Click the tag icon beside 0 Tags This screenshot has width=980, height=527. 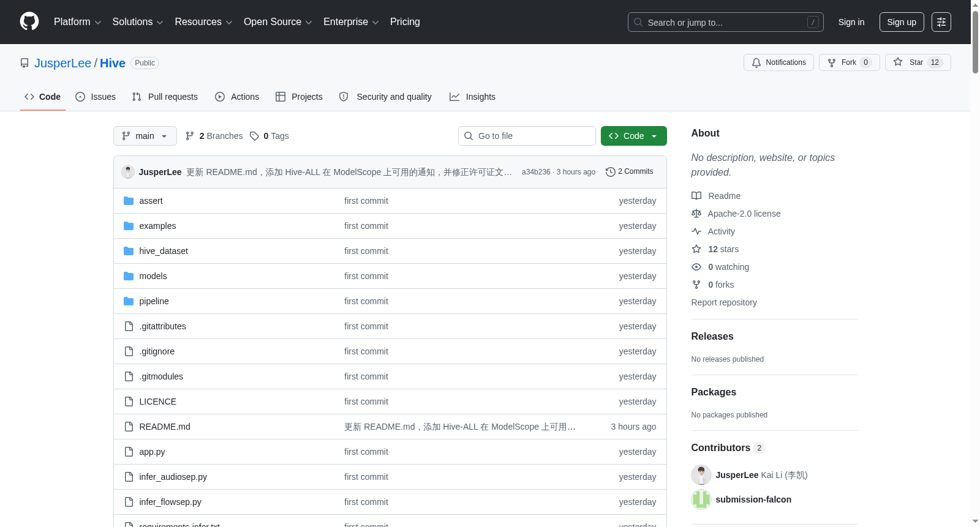click(255, 136)
